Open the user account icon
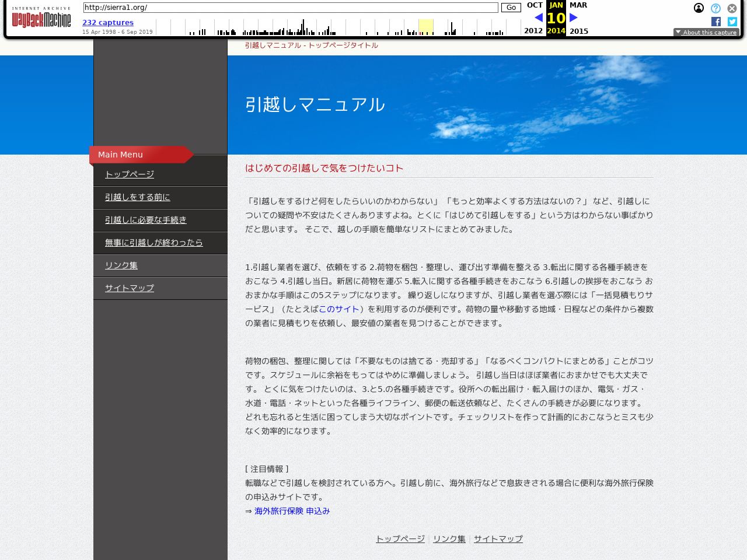The width and height of the screenshot is (747, 560). 699,8
